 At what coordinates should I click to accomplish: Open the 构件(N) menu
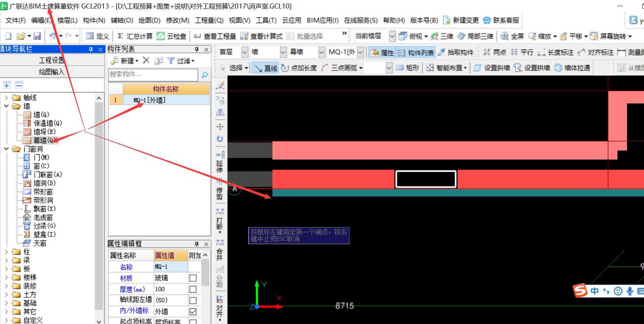(94, 20)
